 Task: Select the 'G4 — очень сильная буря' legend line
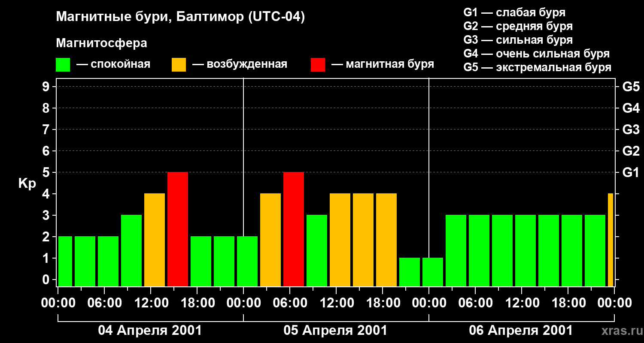(537, 54)
